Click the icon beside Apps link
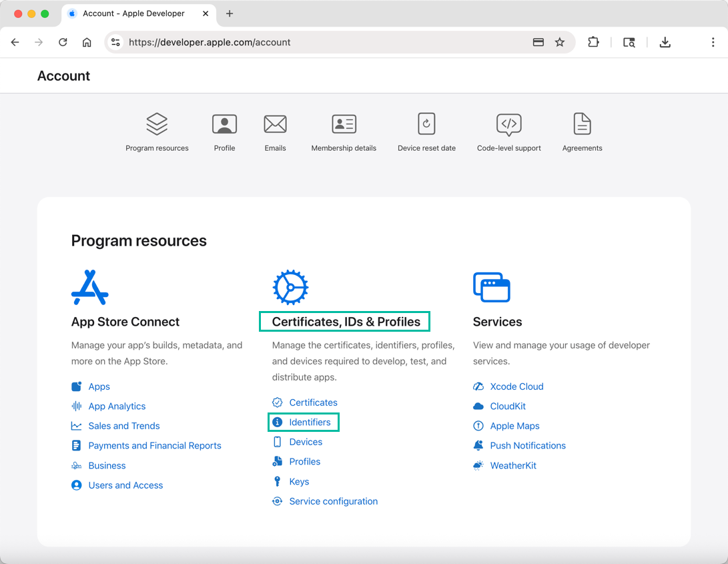This screenshot has width=728, height=564. click(x=77, y=386)
